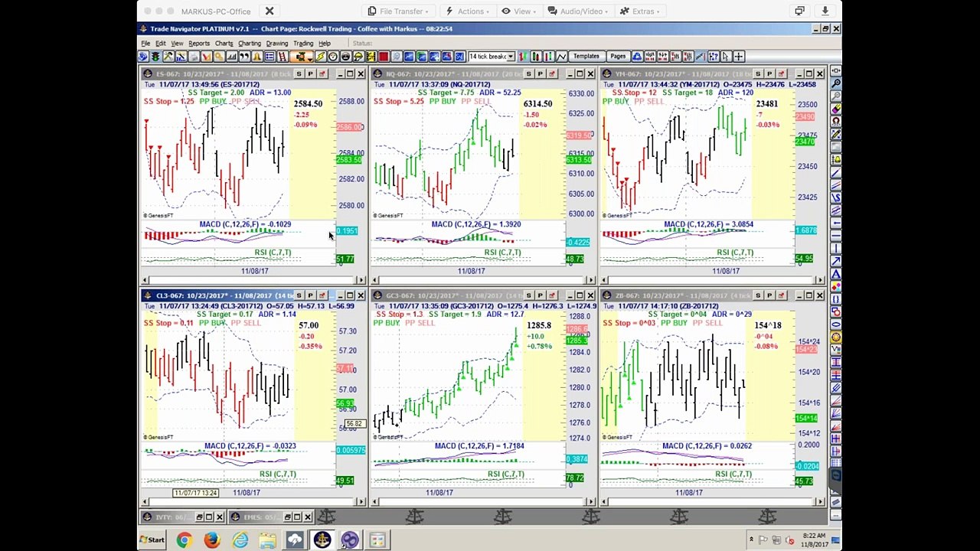Screen dimensions: 980x551
Task: Click the help pointer question-mark icon
Action: tap(713, 56)
